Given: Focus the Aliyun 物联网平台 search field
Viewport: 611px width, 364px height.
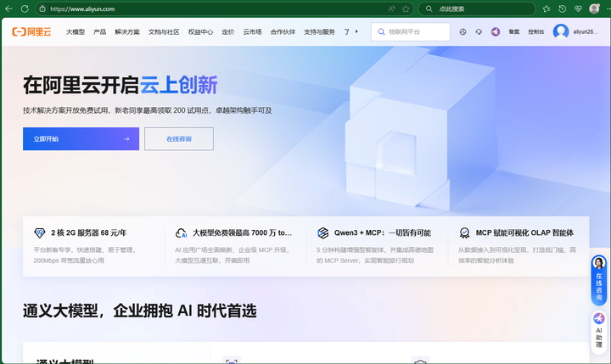Looking at the screenshot, I should tap(411, 31).
